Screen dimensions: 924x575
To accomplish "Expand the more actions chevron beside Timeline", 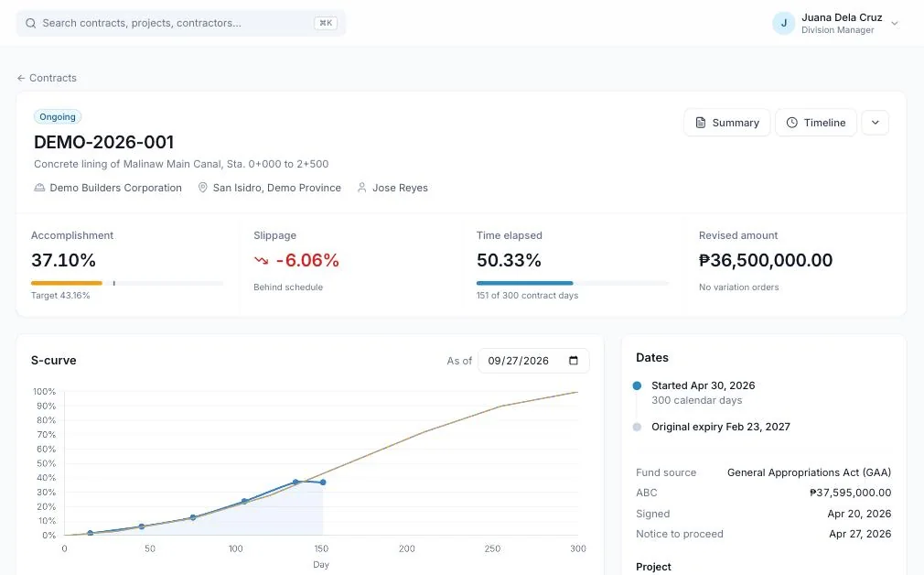I will point(876,123).
